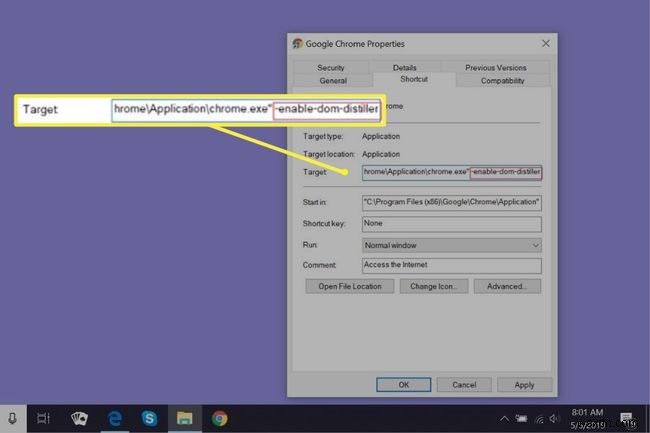The image size is (650, 433).
Task: Open Task View on the taskbar
Action: tap(43, 418)
